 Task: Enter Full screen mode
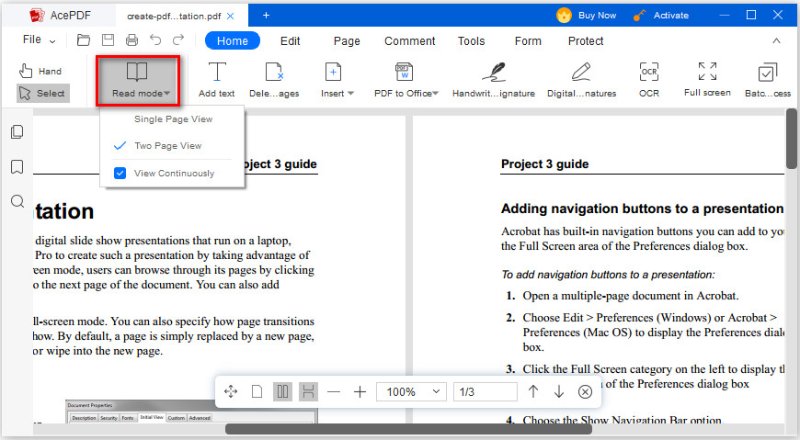(x=707, y=80)
